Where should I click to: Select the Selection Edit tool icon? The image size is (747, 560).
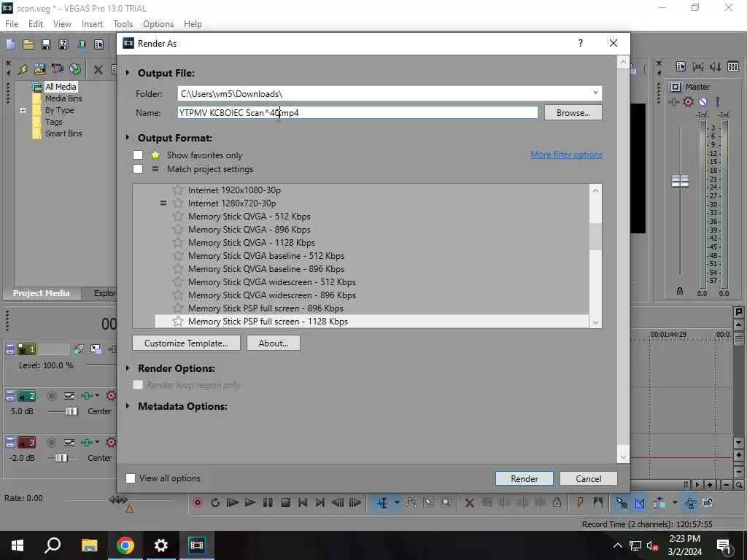[x=428, y=502]
